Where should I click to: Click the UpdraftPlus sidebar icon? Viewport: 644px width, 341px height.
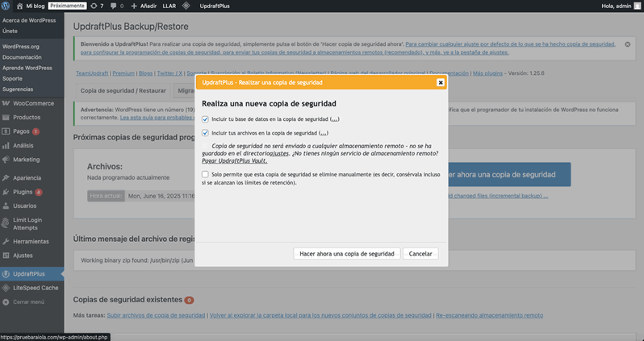pyautogui.click(x=6, y=274)
